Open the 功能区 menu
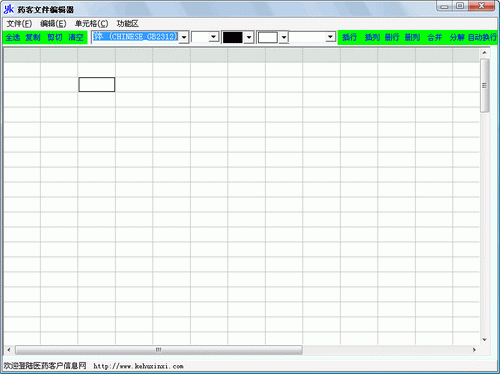 tap(127, 24)
